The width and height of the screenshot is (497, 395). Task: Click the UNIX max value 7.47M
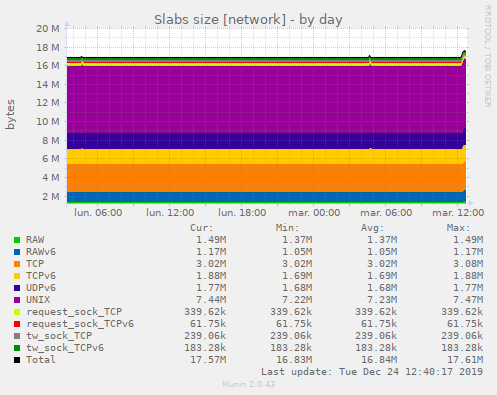[468, 300]
